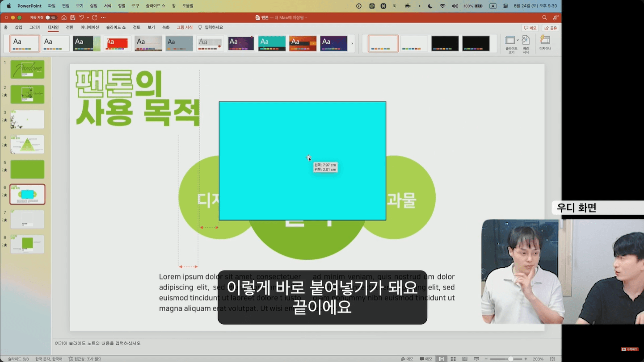Open the Slide Size (슬라이드 크기) tool
This screenshot has height=362, width=644.
[511, 45]
